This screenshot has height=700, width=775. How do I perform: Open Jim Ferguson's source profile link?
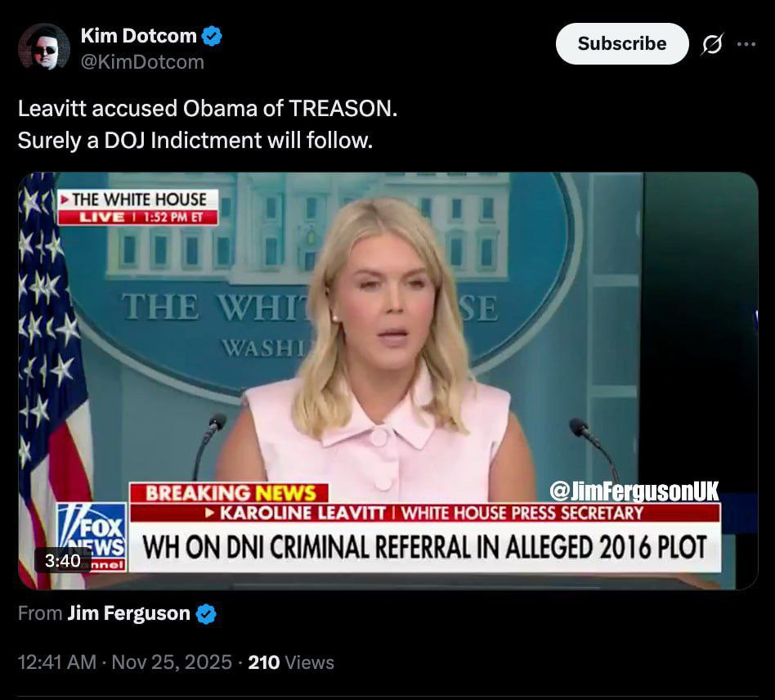(128, 613)
